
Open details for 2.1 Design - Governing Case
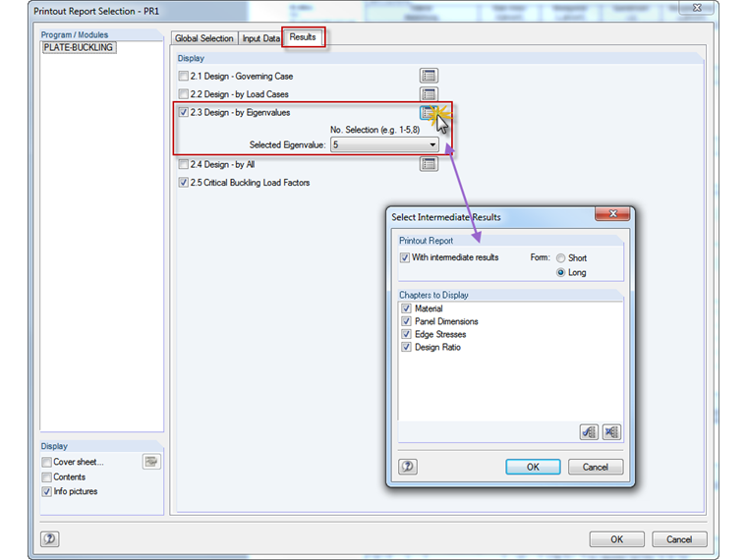(429, 76)
